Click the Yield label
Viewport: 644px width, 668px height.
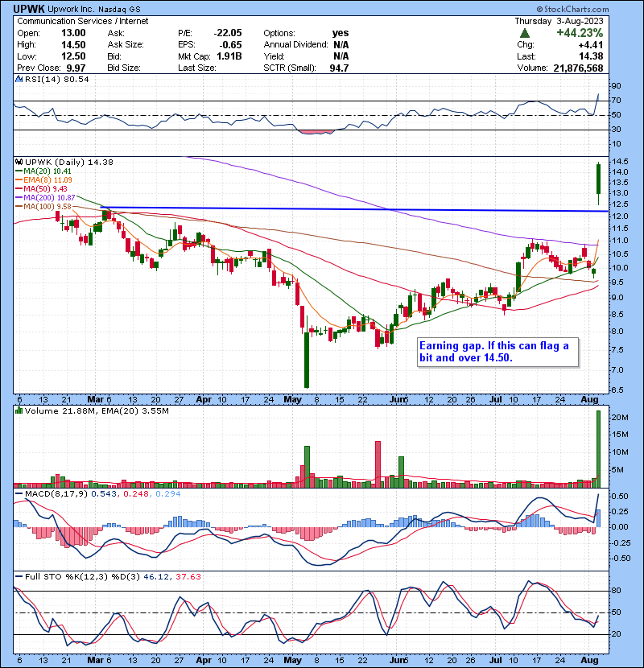[x=274, y=56]
